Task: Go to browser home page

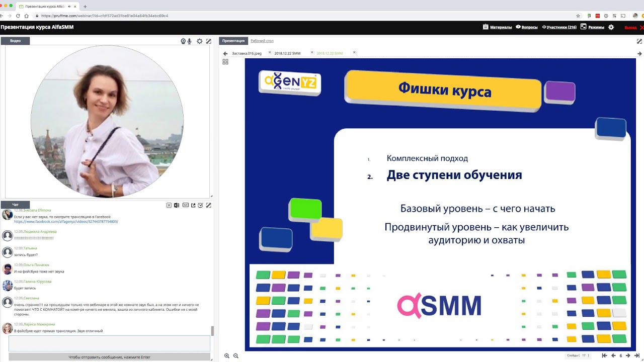Action: pos(26,16)
